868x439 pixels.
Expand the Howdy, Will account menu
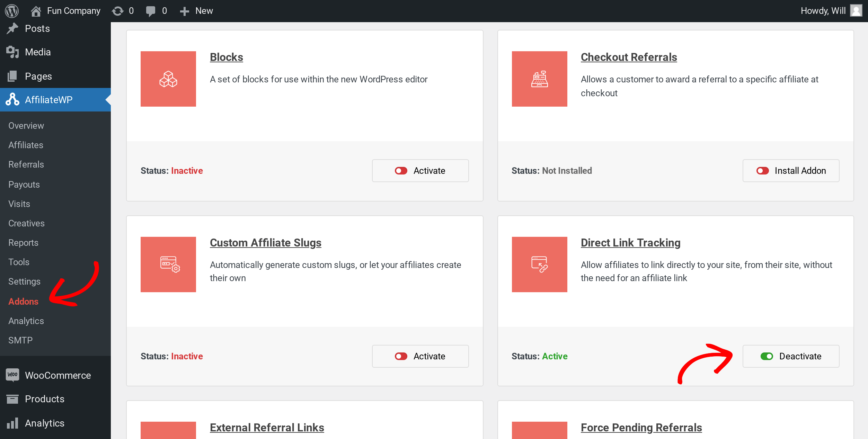(x=823, y=10)
